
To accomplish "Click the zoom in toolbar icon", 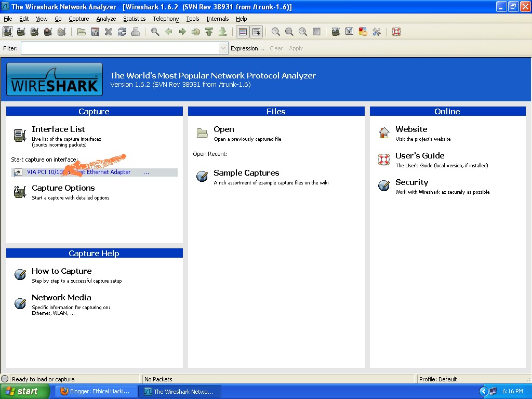I will (276, 32).
